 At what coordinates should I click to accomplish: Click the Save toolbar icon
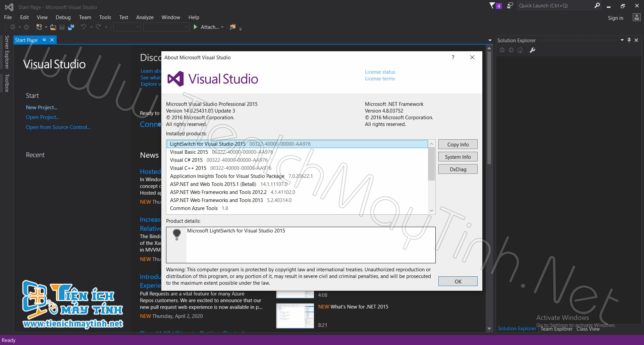pos(62,27)
